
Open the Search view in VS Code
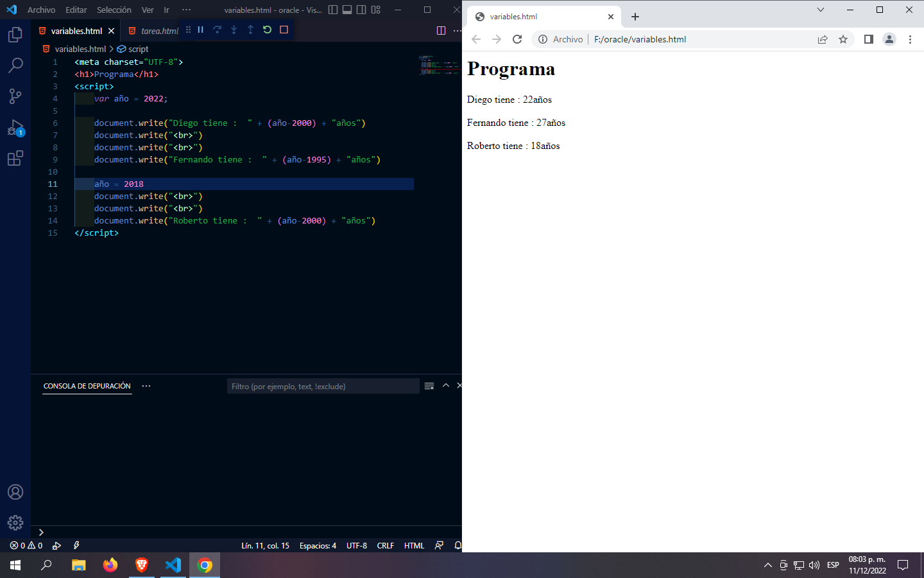tap(15, 65)
